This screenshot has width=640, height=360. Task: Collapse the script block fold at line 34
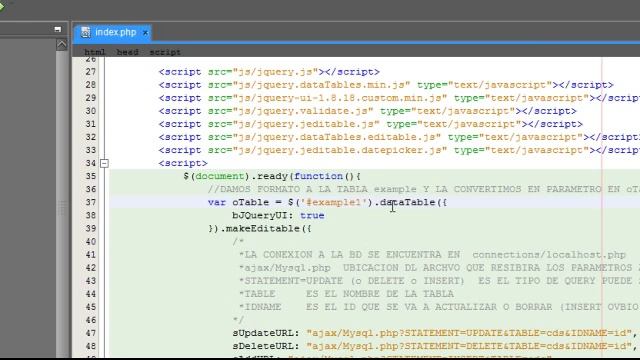click(x=104, y=163)
